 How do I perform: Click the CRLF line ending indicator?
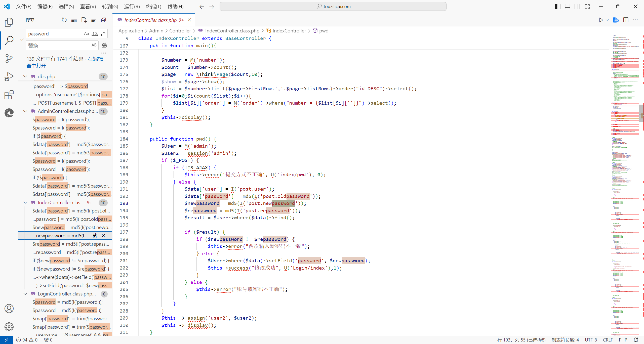(608, 340)
